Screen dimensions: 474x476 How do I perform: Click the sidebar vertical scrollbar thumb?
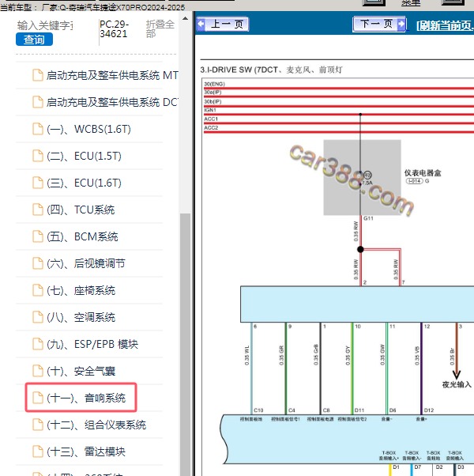185,345
